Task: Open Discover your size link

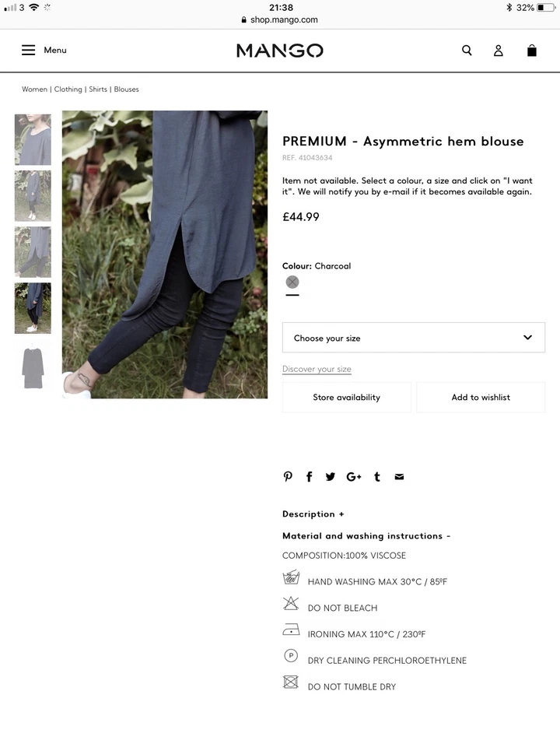Action: [317, 369]
